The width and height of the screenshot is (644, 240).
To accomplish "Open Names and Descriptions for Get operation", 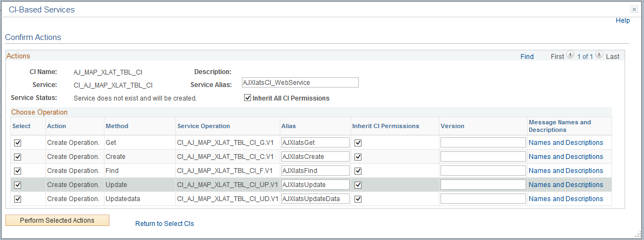I will click(566, 143).
